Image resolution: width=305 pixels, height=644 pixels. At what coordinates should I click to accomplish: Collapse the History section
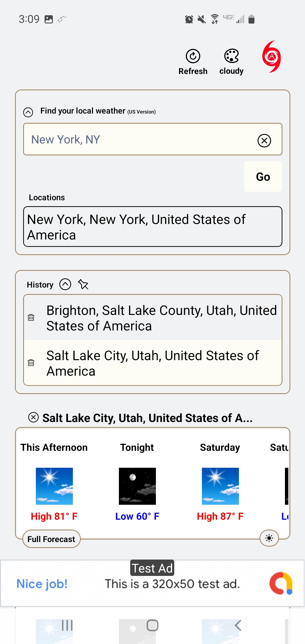[65, 284]
